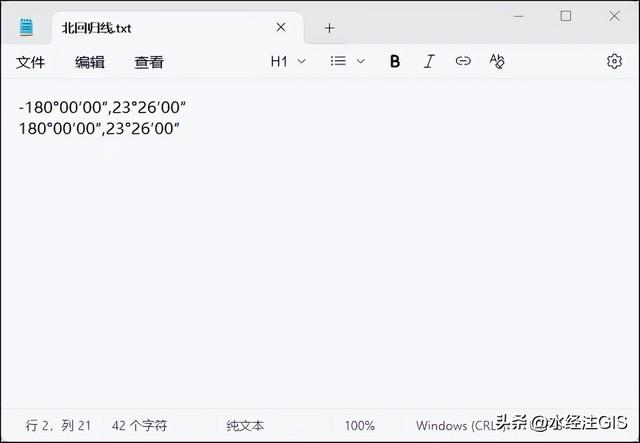
Task: Click the Windows (CRLF) line ending indicator
Action: 459,425
